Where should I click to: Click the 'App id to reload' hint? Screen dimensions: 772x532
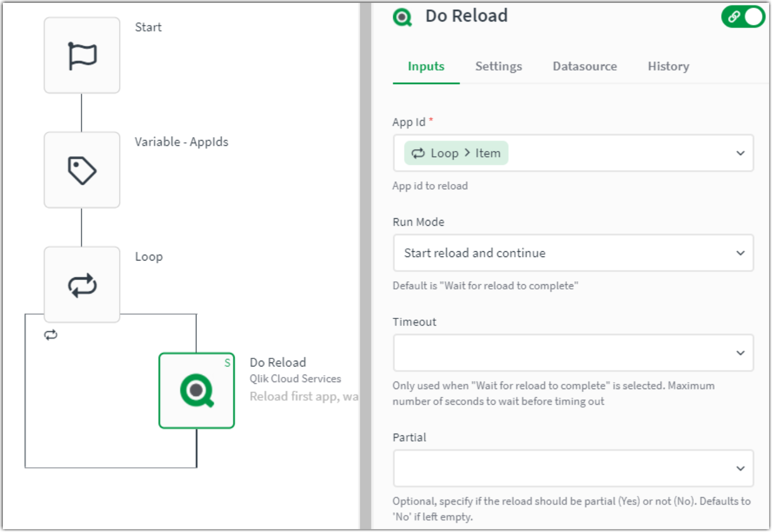point(430,186)
